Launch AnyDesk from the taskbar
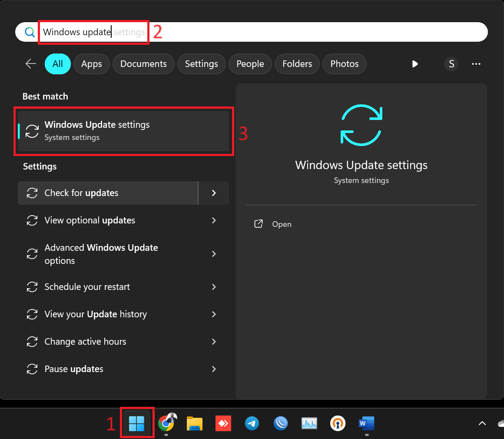The height and width of the screenshot is (439, 504). coord(223,423)
